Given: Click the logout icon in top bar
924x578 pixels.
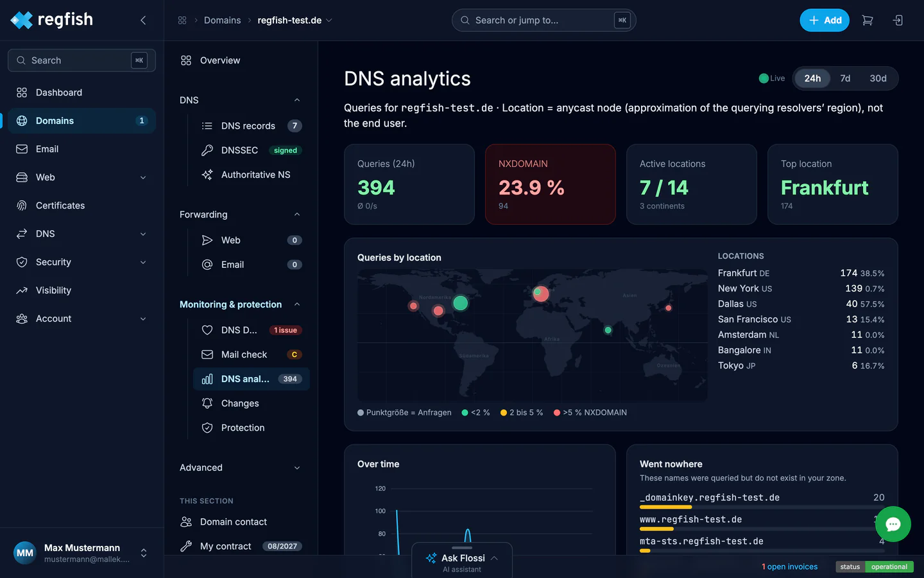Looking at the screenshot, I should point(898,21).
